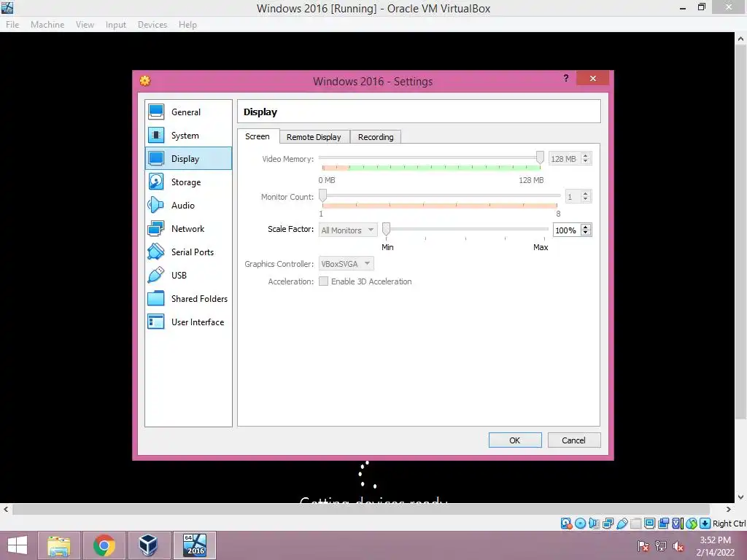The width and height of the screenshot is (747, 560).
Task: Open the Graphics Controller VBoxSVGA dropdown
Action: 346,264
